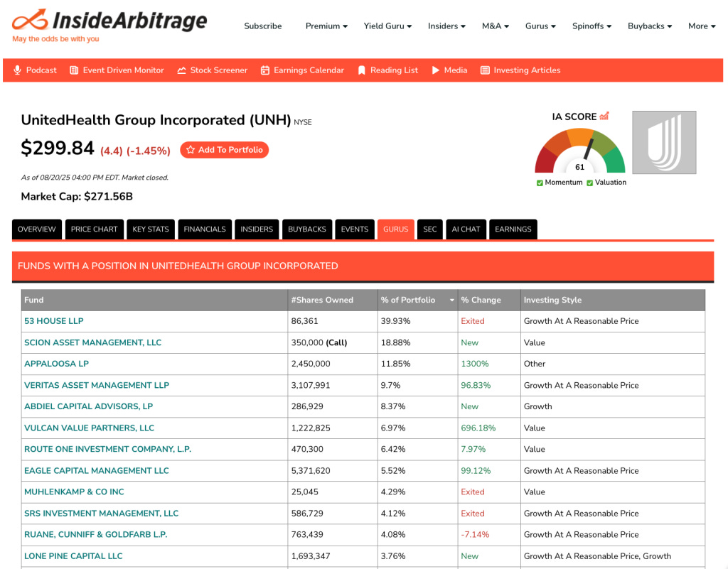Switch to the FINANCIALS tab
The image size is (728, 569).
pos(205,229)
